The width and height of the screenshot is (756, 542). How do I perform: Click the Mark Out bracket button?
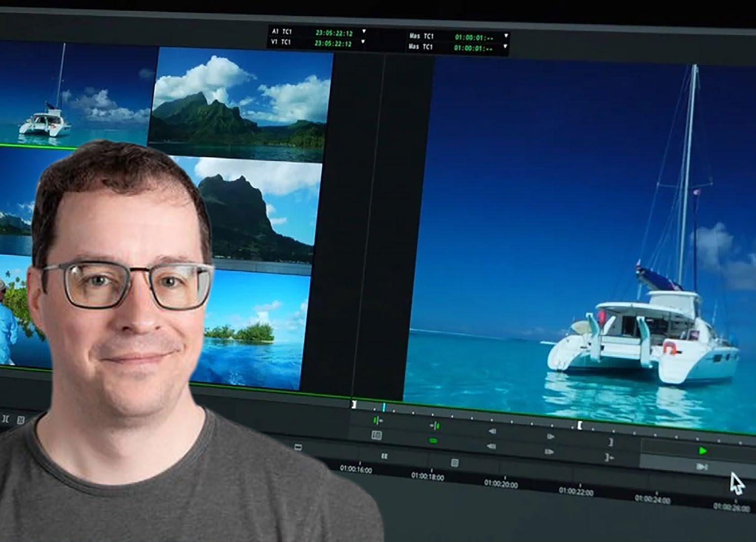(x=611, y=442)
